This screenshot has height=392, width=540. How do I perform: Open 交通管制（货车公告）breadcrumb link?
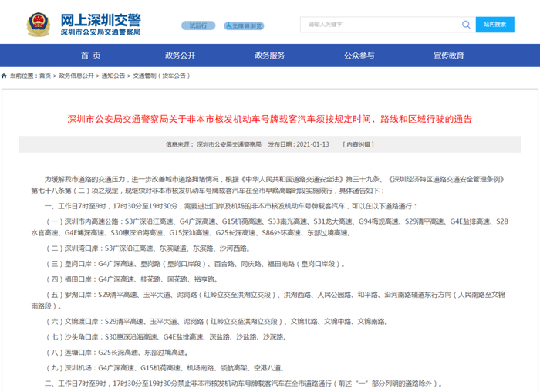(161, 76)
